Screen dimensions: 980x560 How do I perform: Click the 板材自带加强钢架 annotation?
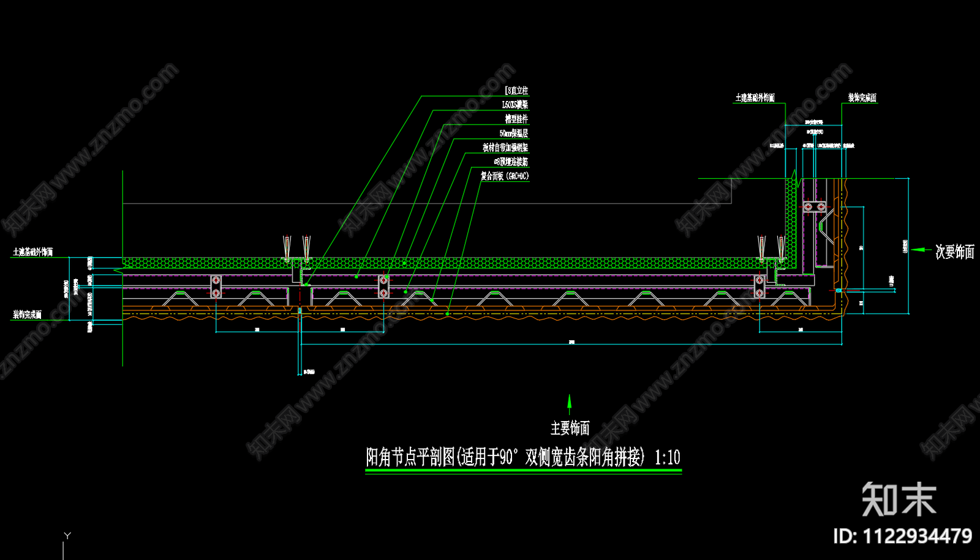pos(505,147)
